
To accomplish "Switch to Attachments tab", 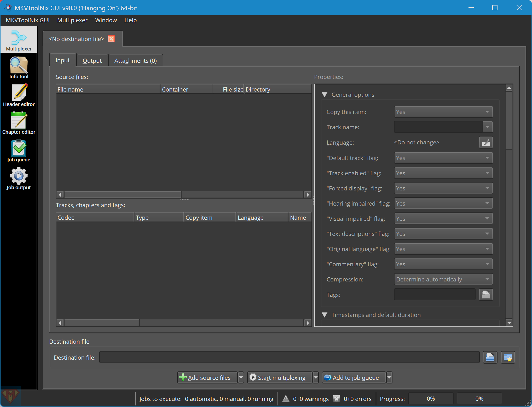I will pyautogui.click(x=135, y=60).
